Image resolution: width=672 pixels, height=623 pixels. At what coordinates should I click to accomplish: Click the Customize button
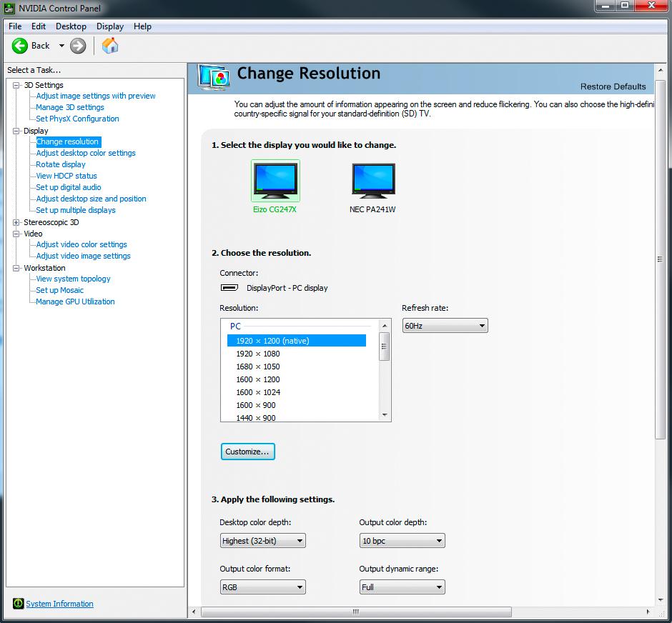[248, 452]
